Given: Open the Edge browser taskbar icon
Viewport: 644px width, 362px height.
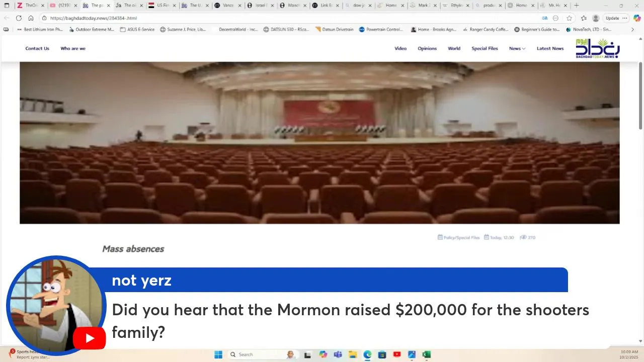Looking at the screenshot, I should click(x=367, y=354).
